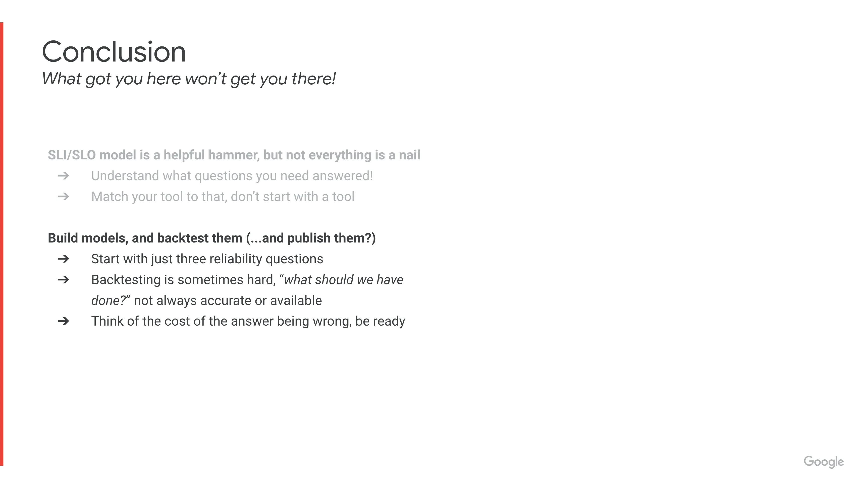The width and height of the screenshot is (868, 488).
Task: Click the arrow bullet before "Start with just three"
Action: coord(63,259)
